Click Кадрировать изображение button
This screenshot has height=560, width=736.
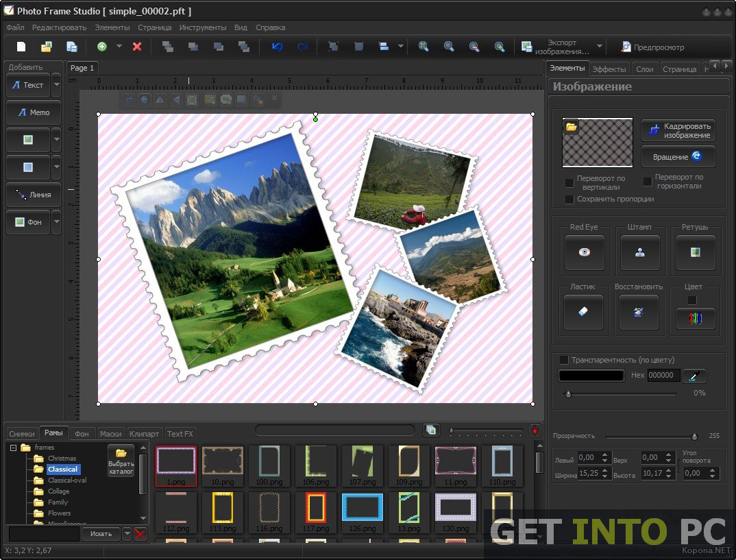point(678,130)
